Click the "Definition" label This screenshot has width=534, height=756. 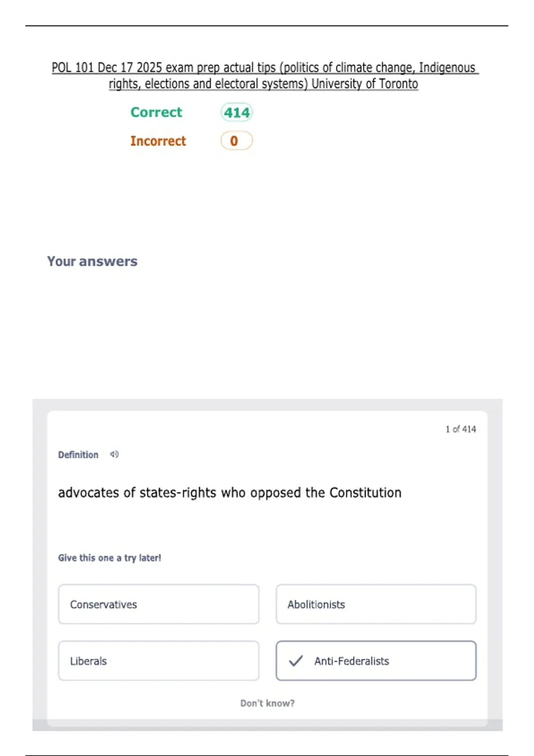tap(78, 454)
